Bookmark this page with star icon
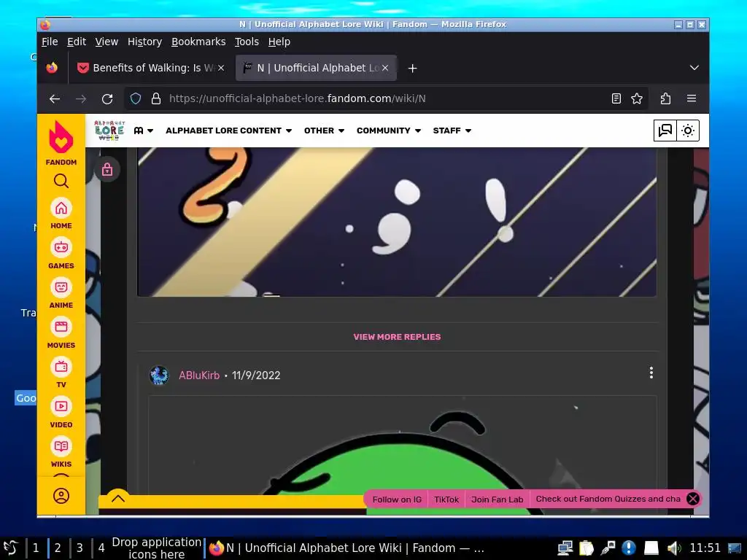Viewport: 747px width, 560px height. 637,98
